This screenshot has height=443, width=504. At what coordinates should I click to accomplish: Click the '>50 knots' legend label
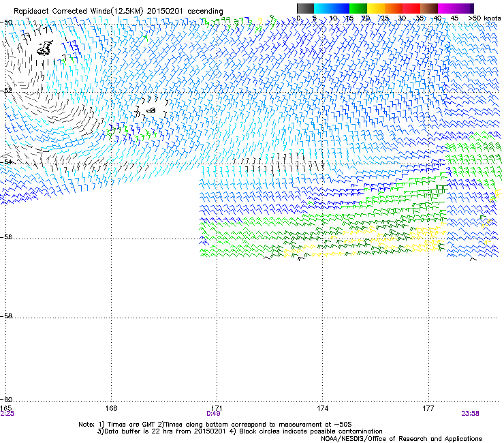click(x=484, y=18)
